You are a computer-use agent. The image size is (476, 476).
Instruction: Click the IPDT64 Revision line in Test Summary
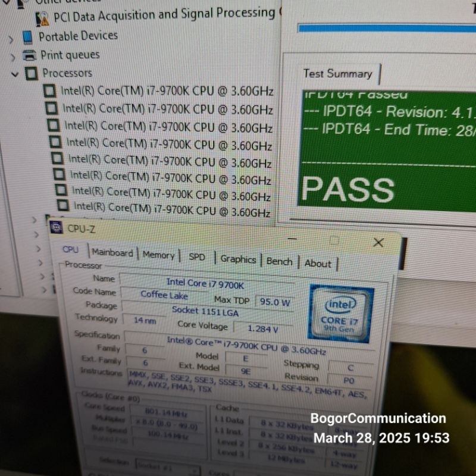click(390, 112)
